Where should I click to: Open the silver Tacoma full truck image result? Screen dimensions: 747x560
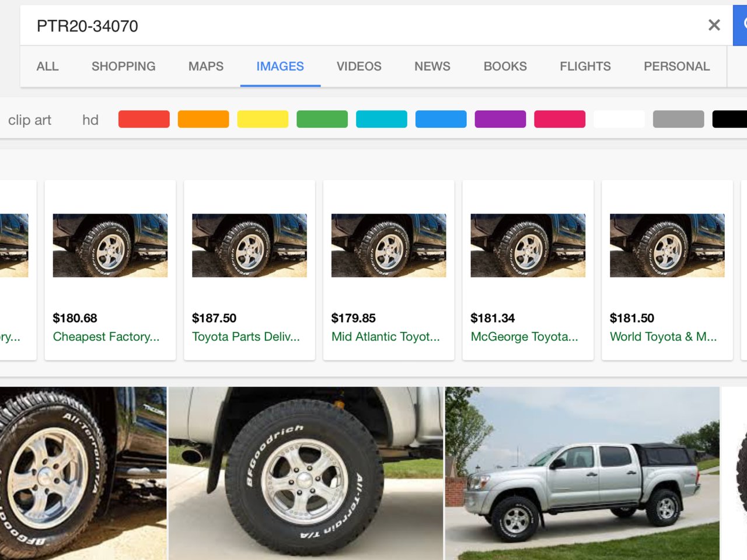click(582, 473)
